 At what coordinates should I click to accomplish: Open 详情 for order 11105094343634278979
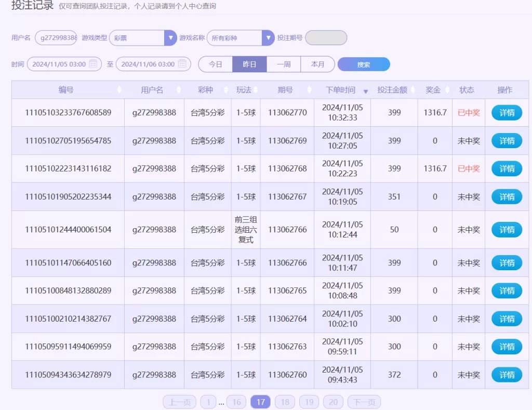507,375
